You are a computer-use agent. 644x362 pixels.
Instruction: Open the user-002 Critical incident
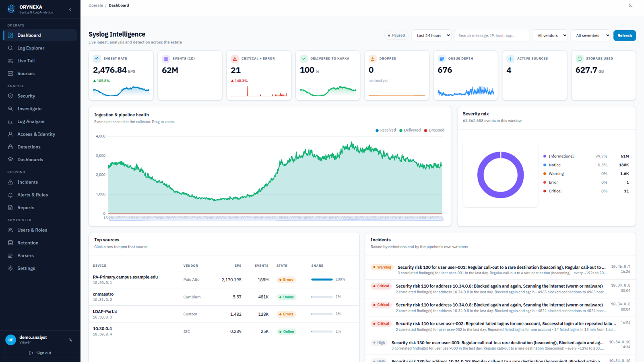click(x=500, y=326)
